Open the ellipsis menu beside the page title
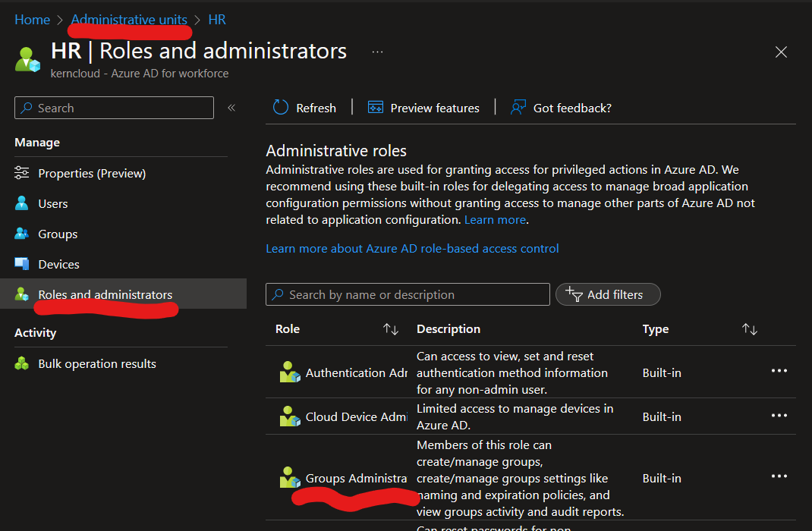The width and height of the screenshot is (812, 531). pos(377,52)
